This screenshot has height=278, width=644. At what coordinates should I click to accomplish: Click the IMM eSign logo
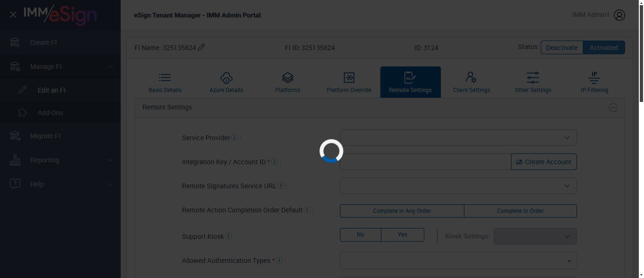[x=60, y=15]
